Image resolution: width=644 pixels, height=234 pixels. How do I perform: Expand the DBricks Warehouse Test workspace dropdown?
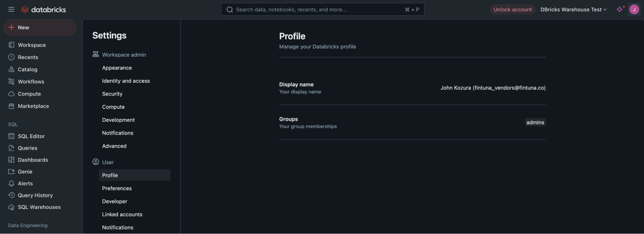[573, 9]
